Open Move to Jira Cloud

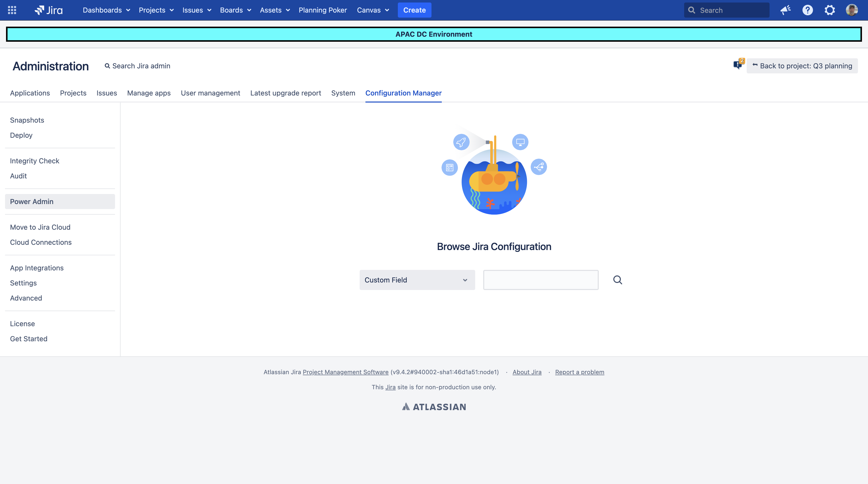(x=40, y=227)
